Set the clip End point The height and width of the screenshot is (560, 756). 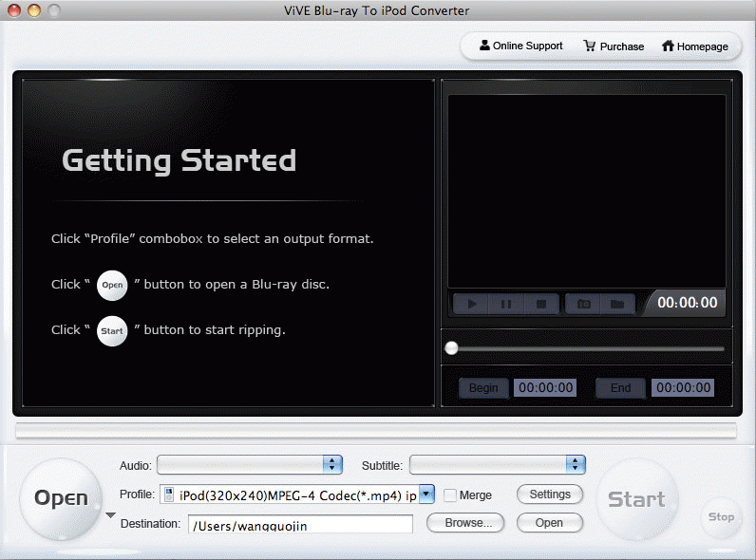[620, 388]
